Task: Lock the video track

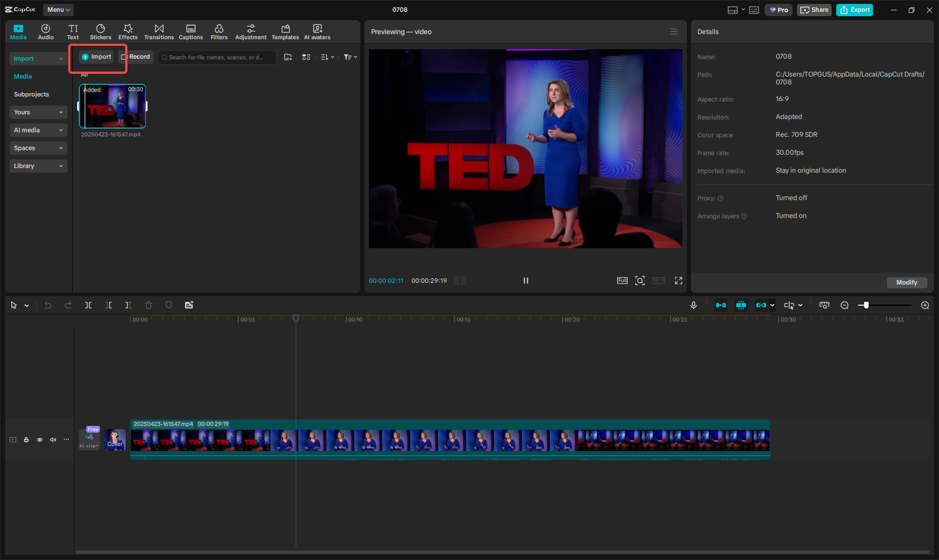Action: [x=26, y=440]
